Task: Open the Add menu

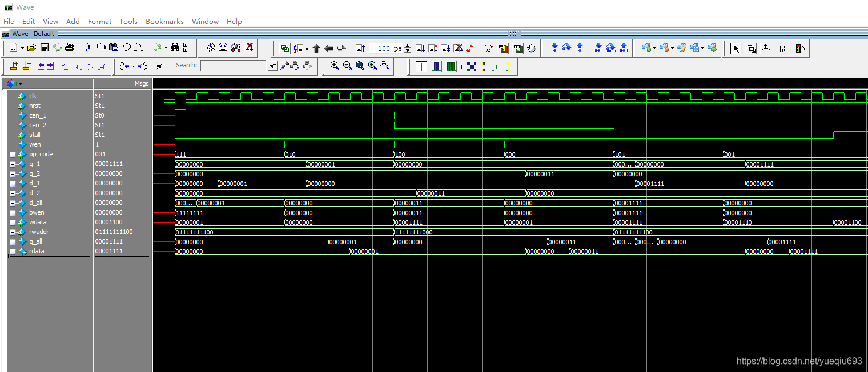Action: click(73, 21)
